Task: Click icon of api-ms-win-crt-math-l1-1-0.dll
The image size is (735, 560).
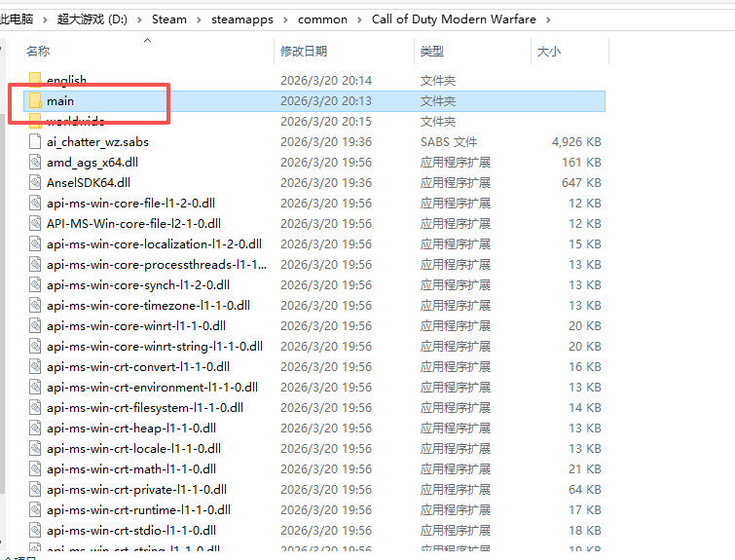Action: click(x=35, y=468)
